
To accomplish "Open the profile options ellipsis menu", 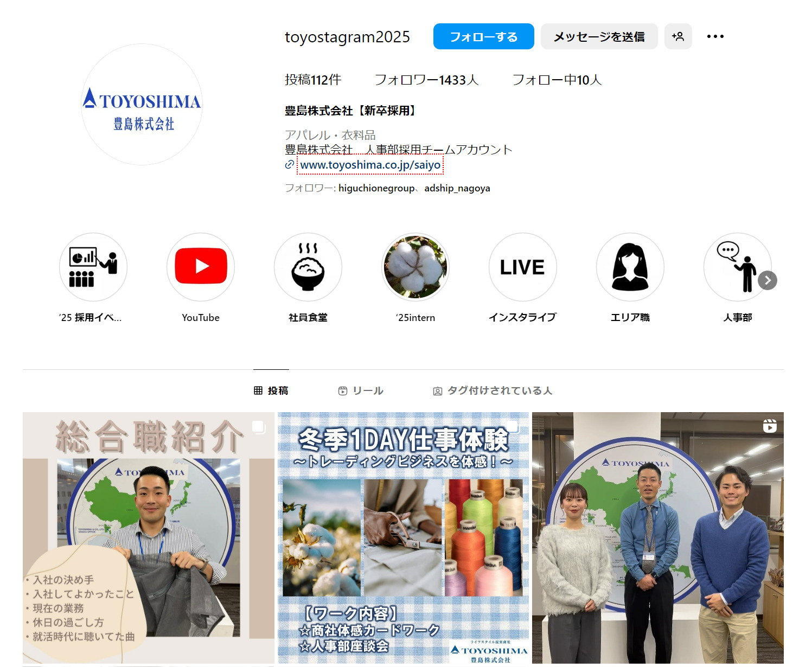I will (715, 36).
